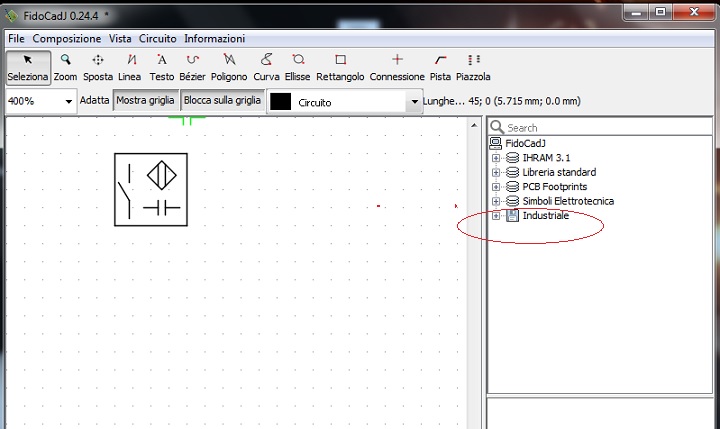Pick the Linea line drawing tool
Screen dimensions: 720x429
(130, 67)
